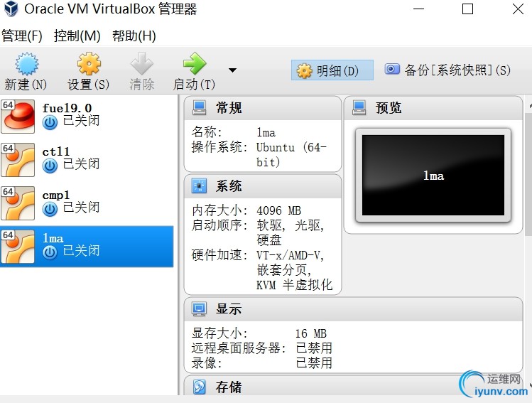Open Settings (设置) gear icon in toolbar
Viewport: 532px width, 403px height.
[89, 64]
